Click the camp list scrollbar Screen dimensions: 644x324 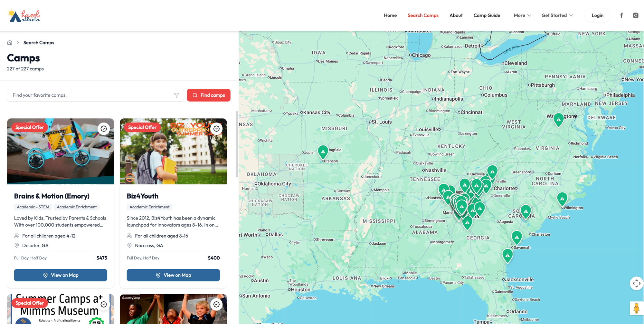click(x=237, y=144)
